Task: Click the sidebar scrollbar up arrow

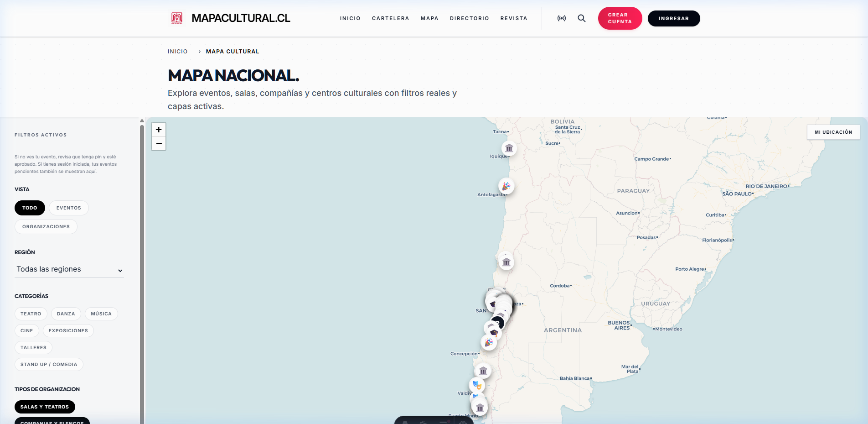Action: tap(142, 121)
